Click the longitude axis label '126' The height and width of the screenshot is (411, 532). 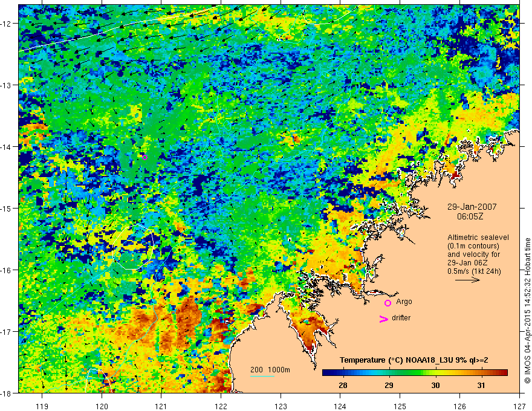pyautogui.click(x=459, y=406)
